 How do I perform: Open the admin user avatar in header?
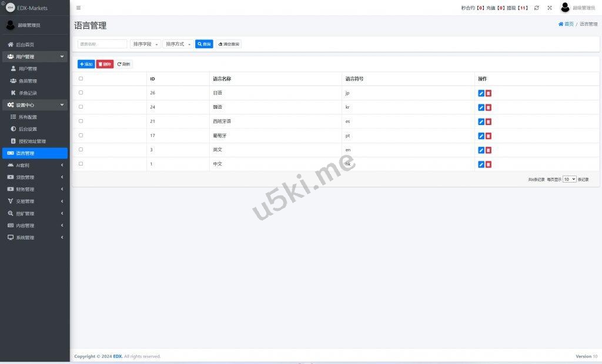pos(565,8)
